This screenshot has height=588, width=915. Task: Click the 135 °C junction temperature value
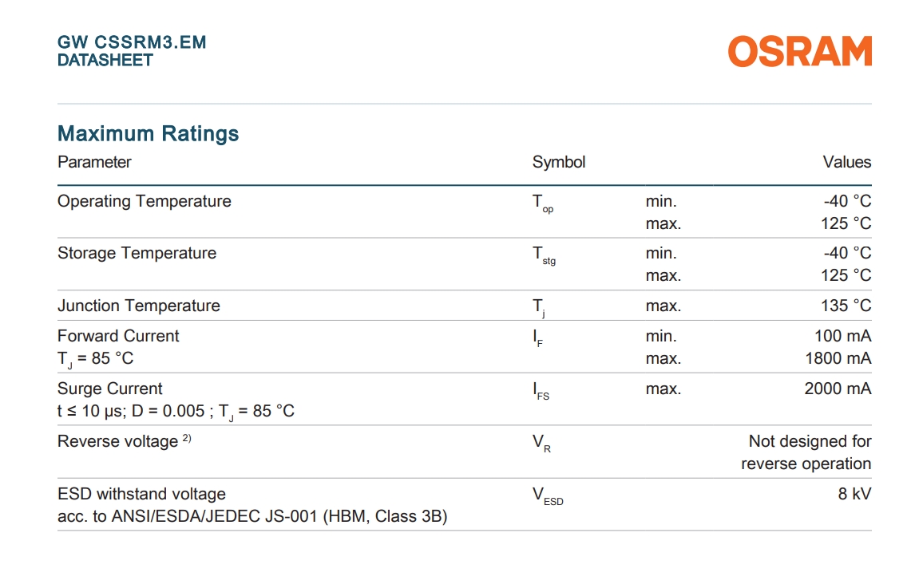click(x=846, y=306)
